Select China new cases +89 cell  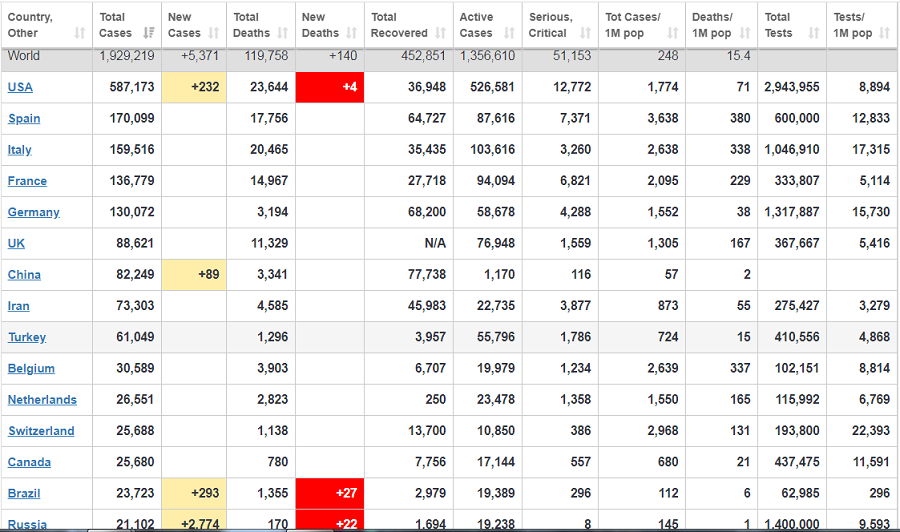(194, 275)
